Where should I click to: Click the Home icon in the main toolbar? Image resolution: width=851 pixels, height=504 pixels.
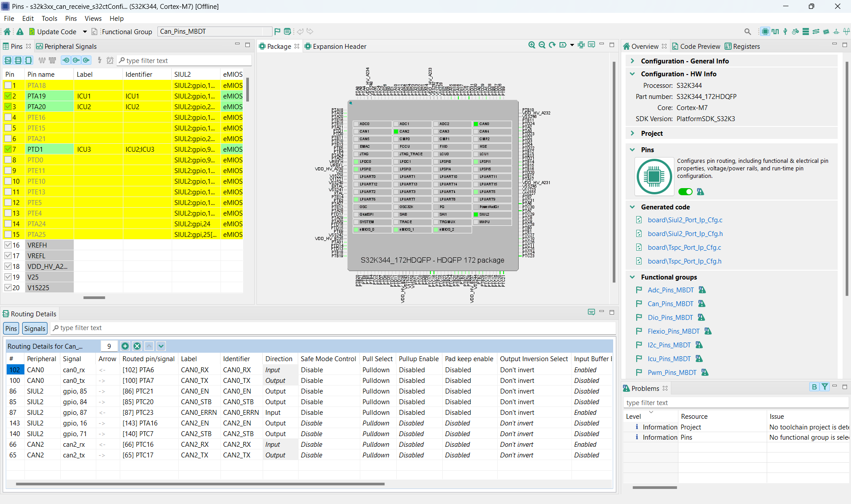(7, 31)
